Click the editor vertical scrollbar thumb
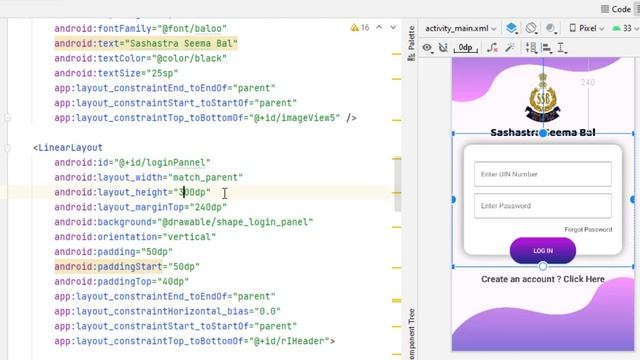The width and height of the screenshot is (640, 360). 398,184
